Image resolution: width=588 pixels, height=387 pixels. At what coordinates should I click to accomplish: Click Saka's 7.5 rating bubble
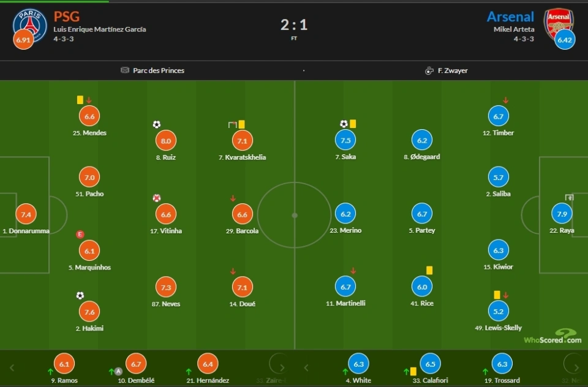click(345, 140)
